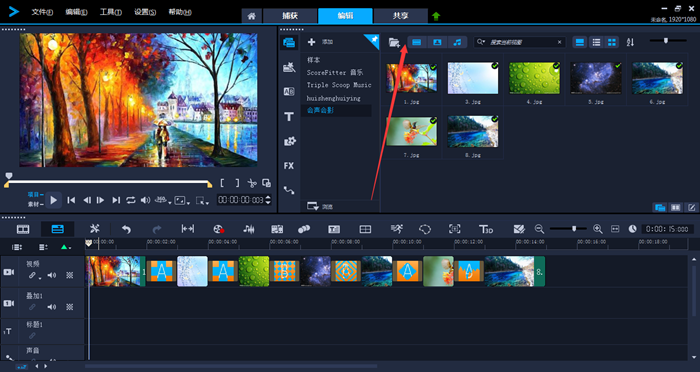The image size is (700, 372).
Task: Open the resize/crop mode dropdown
Action: tap(202, 201)
